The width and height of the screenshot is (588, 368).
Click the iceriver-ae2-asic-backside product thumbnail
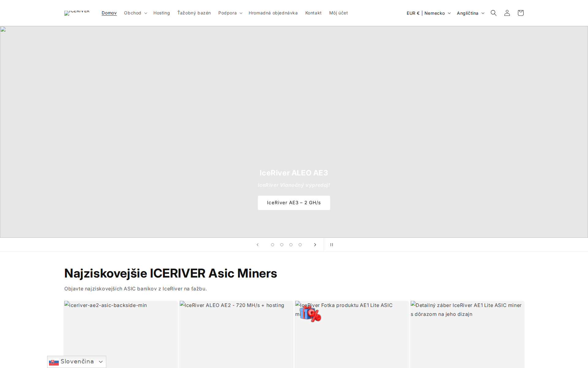tap(121, 334)
